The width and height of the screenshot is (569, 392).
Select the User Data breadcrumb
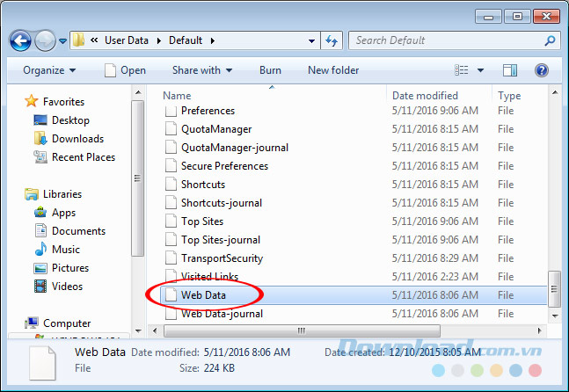pos(127,40)
